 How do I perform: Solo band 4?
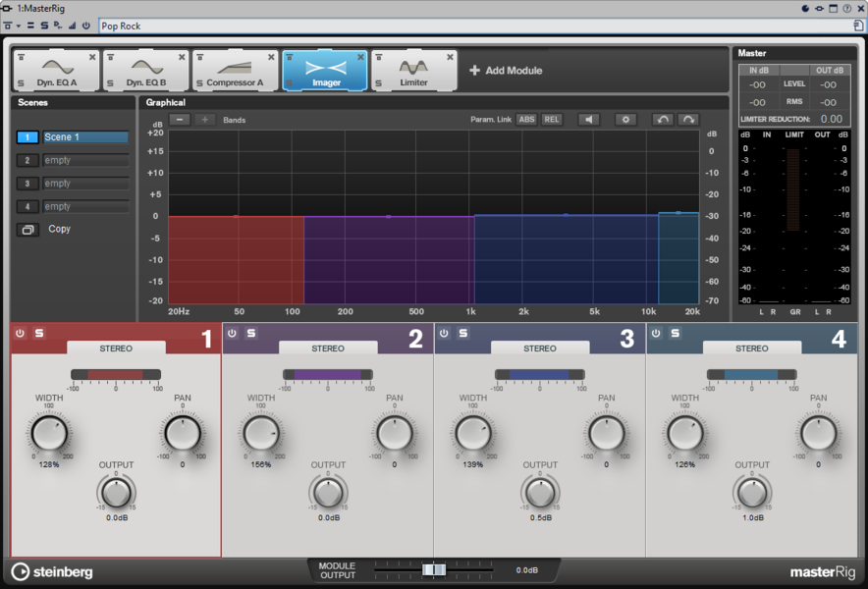(676, 333)
